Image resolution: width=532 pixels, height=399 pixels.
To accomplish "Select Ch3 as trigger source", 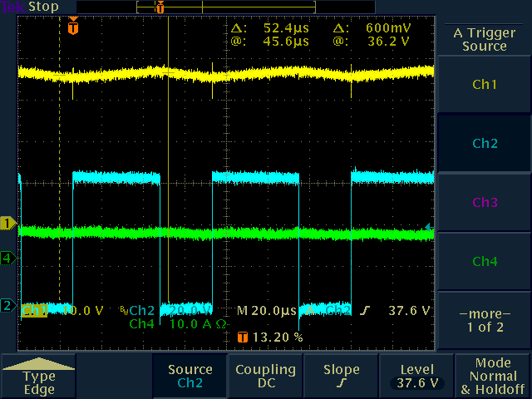I will (485, 203).
